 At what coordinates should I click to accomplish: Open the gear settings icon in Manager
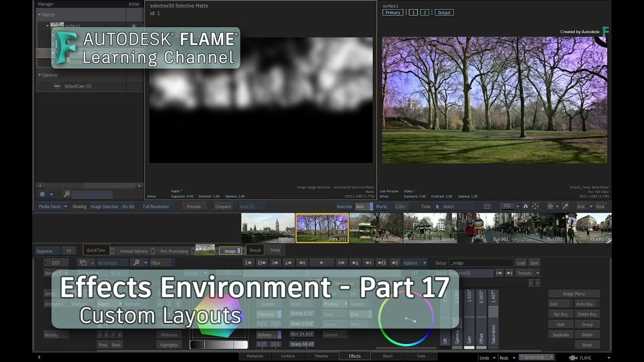pos(43,194)
